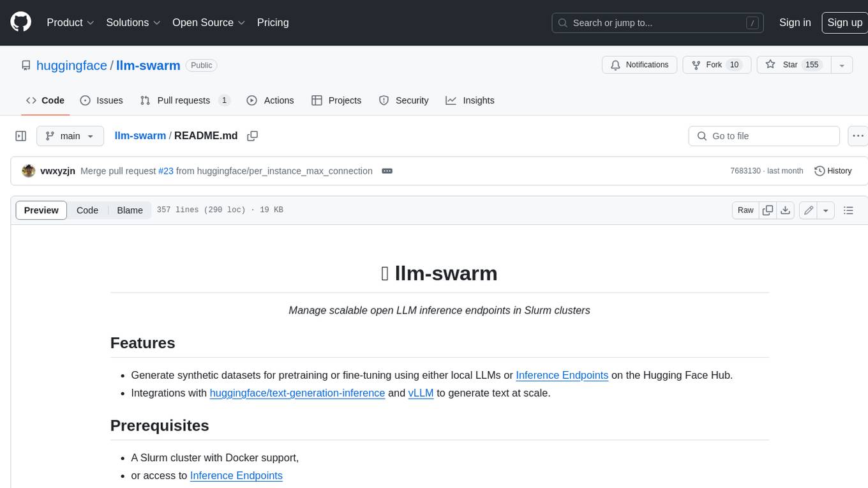Screen dimensions: 868x488
Task: Select the Blame view
Action: 130,210
